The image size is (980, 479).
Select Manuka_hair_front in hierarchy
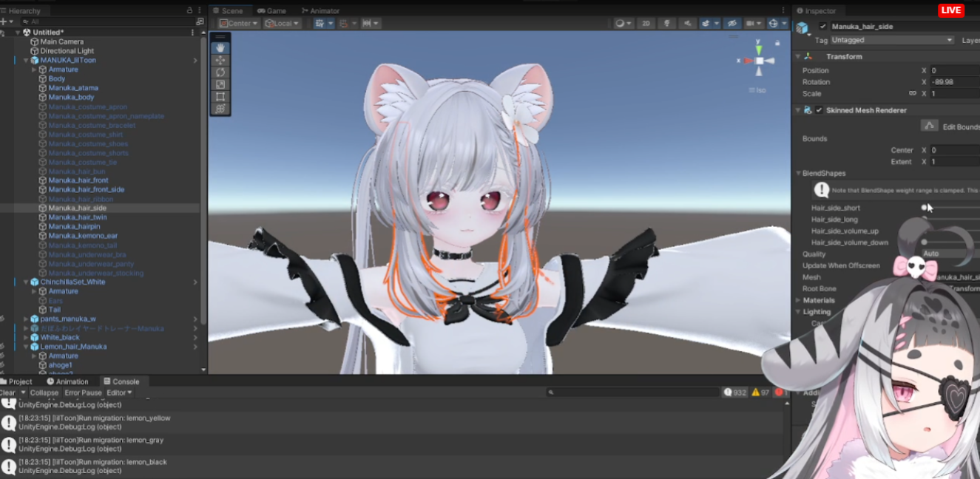(78, 180)
